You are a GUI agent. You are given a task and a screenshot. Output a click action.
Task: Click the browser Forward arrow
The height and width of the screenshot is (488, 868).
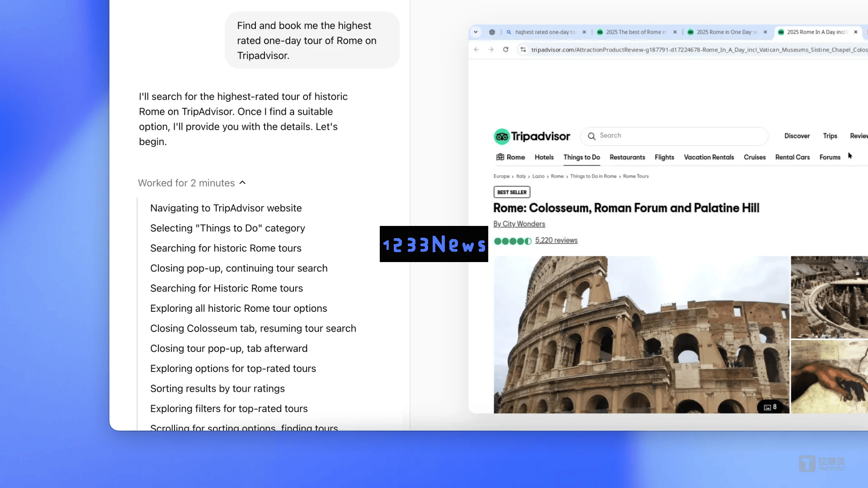(x=491, y=50)
